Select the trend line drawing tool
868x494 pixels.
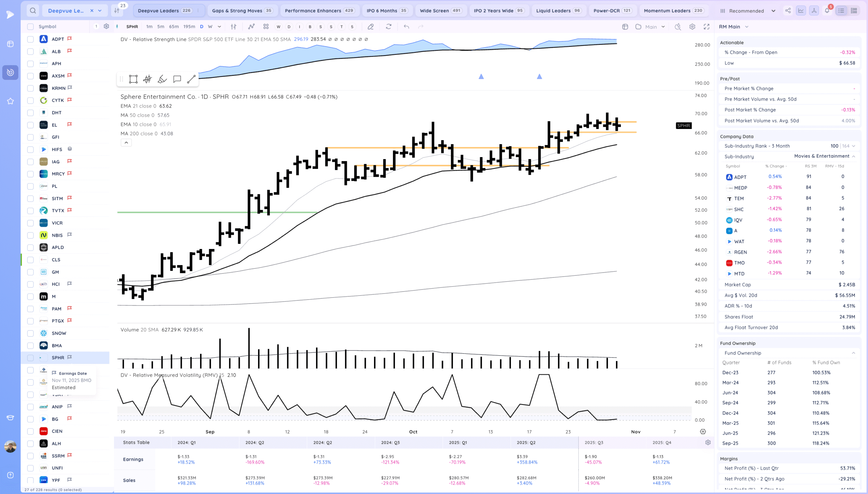191,79
